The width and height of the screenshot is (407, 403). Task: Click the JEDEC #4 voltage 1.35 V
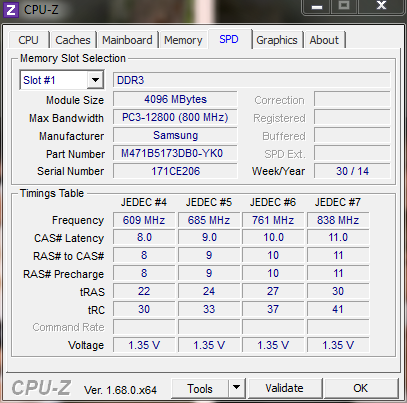144,345
